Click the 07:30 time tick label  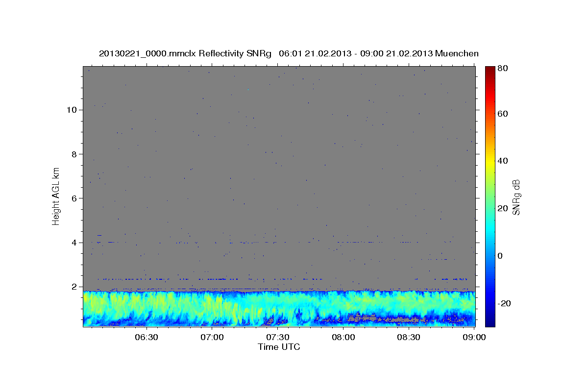point(277,337)
